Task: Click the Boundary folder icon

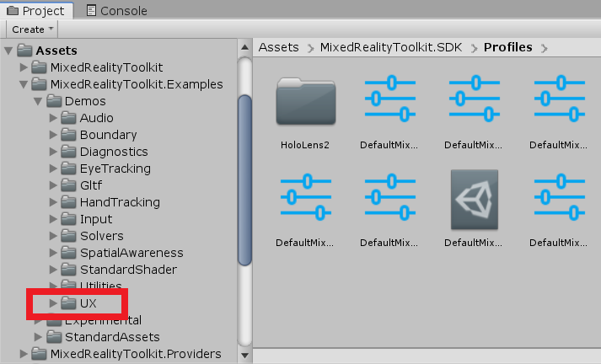Action: click(68, 135)
